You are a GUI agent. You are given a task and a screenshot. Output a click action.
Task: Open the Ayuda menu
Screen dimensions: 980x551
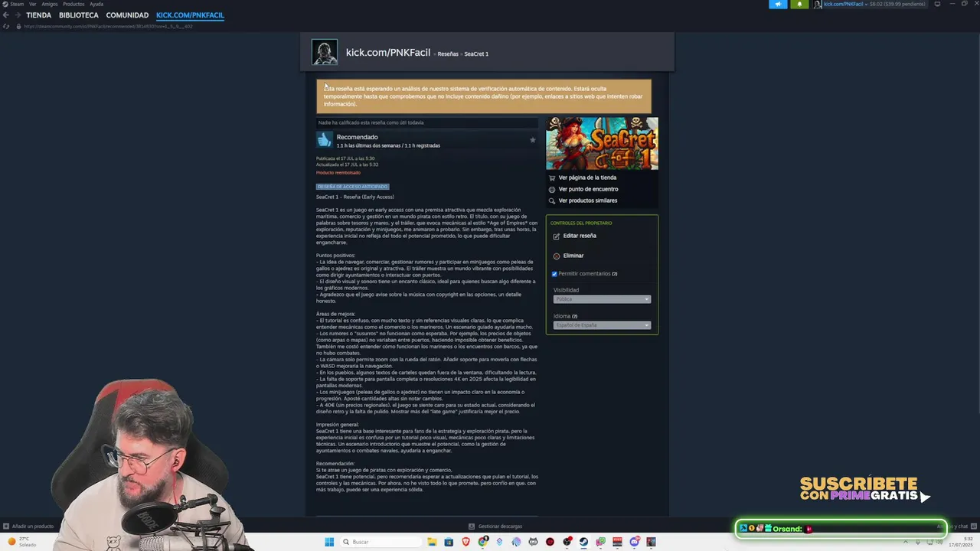[x=96, y=4]
